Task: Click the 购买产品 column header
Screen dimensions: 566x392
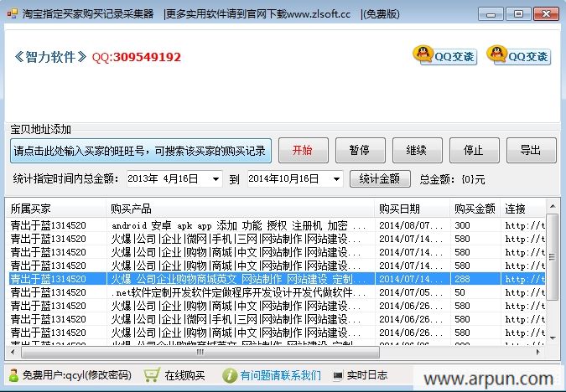Action: coord(241,209)
